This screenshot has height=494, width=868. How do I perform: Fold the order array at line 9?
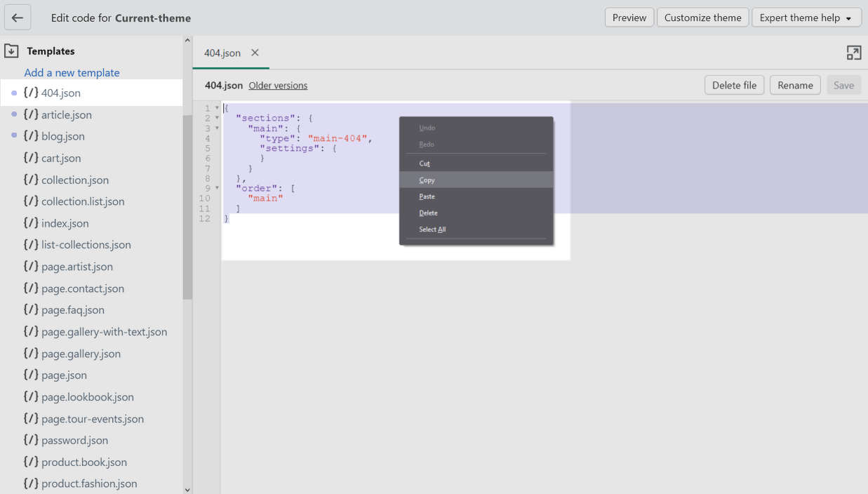coord(217,188)
